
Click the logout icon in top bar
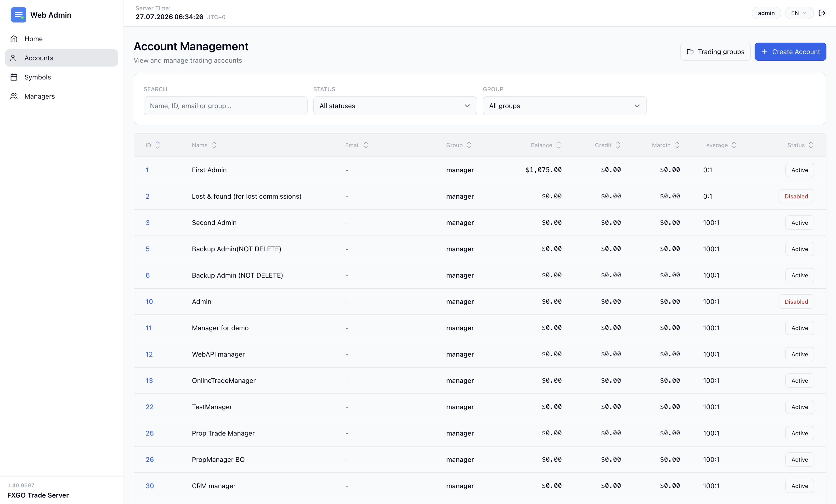[x=822, y=13]
